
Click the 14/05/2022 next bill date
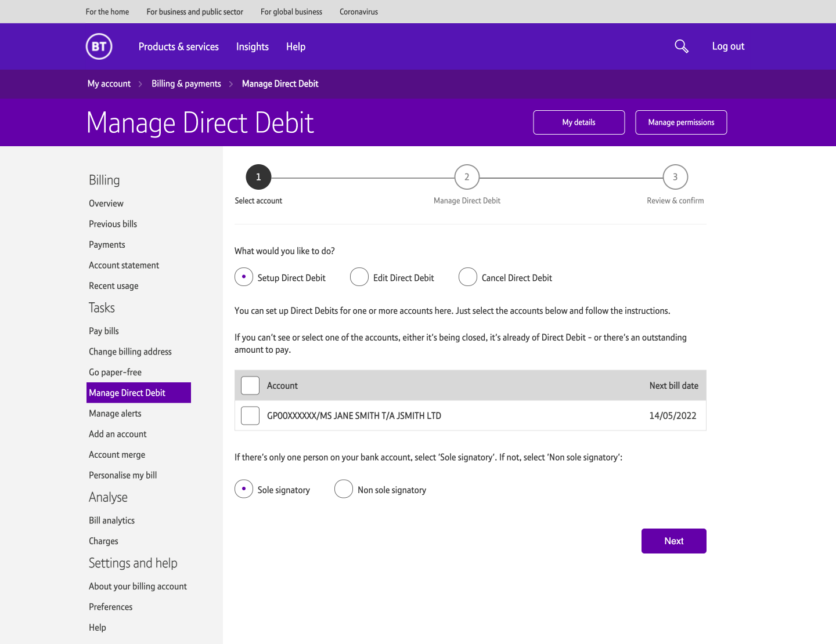click(x=673, y=415)
